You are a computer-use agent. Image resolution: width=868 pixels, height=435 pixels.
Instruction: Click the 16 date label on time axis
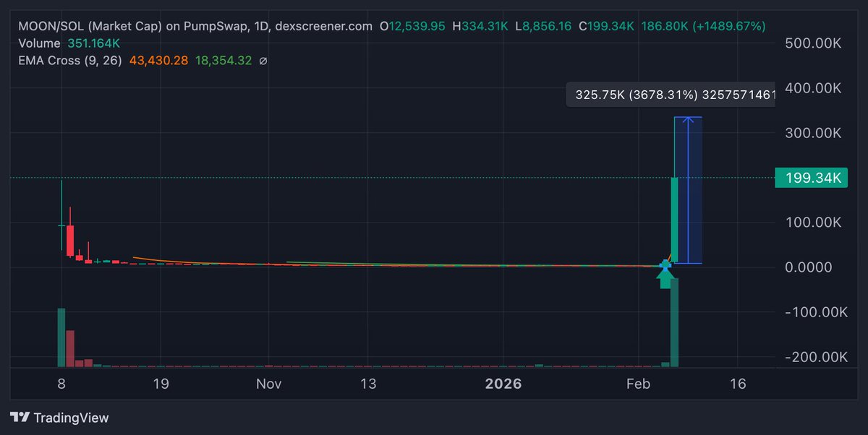[x=738, y=384]
